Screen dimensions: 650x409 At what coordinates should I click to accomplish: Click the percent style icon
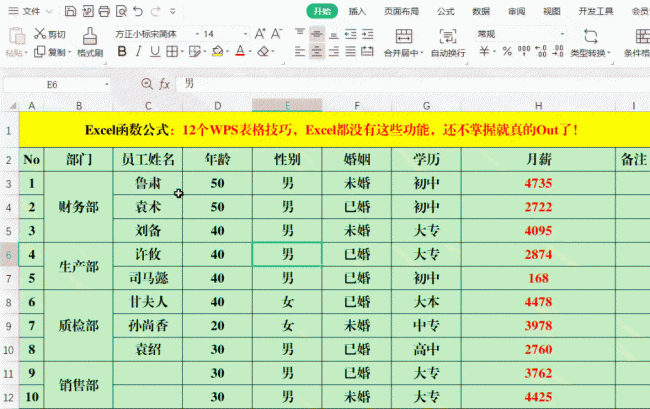click(x=507, y=51)
